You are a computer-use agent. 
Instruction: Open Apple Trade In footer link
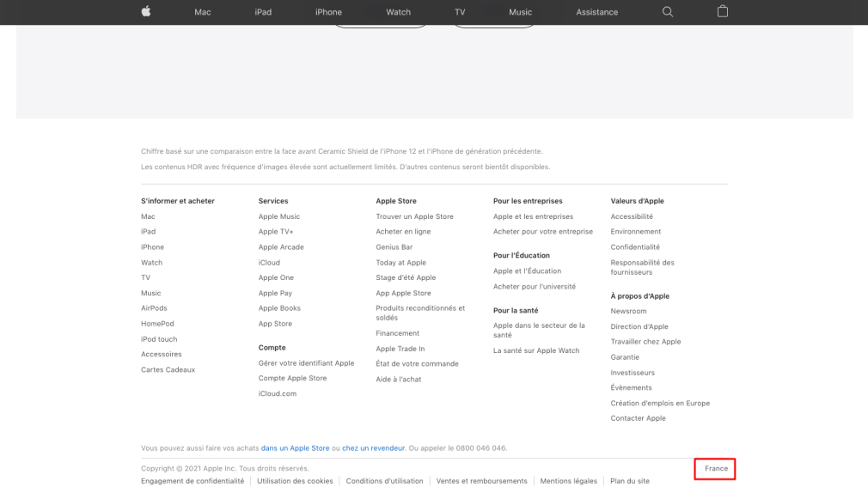click(400, 349)
